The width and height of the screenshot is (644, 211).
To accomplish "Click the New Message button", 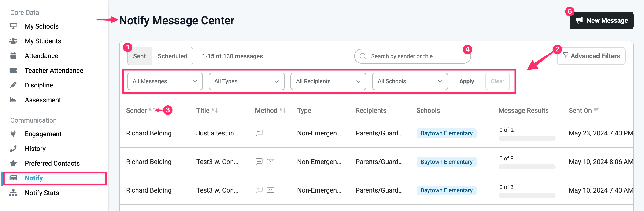I will tap(601, 21).
